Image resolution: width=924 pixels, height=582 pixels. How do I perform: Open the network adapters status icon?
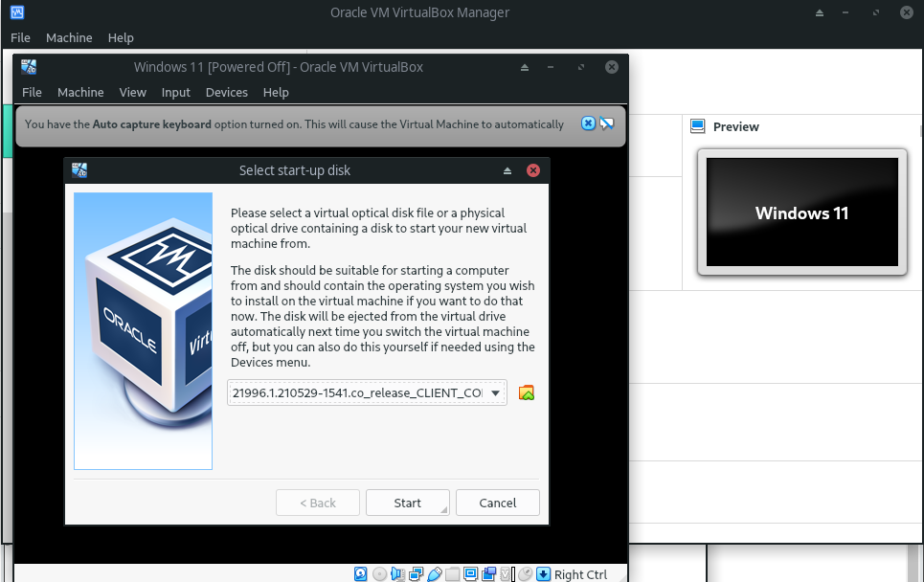click(416, 573)
